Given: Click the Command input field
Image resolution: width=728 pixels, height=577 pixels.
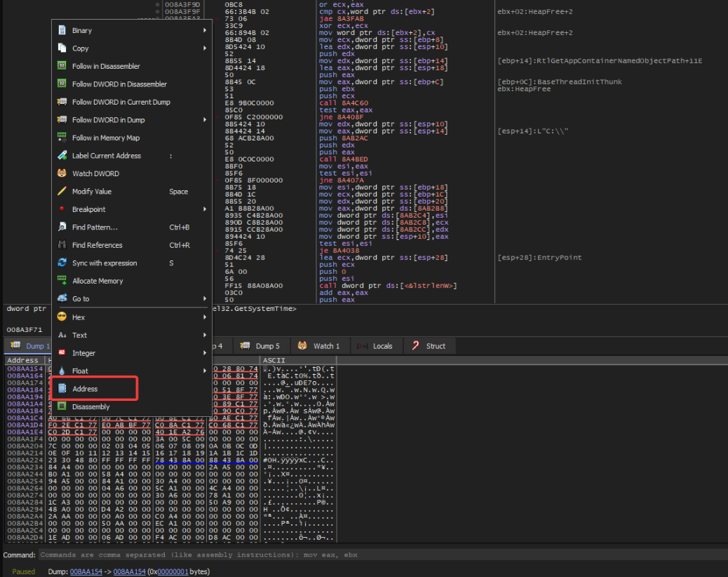Looking at the screenshot, I should pos(379,555).
